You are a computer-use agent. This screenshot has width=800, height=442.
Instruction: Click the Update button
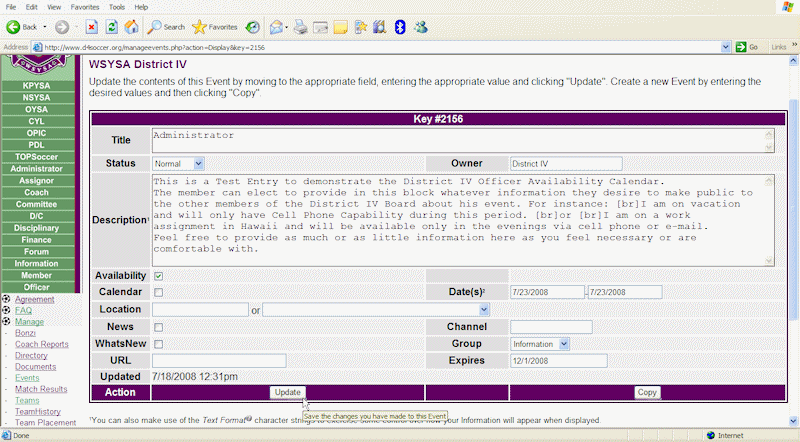[x=288, y=393]
